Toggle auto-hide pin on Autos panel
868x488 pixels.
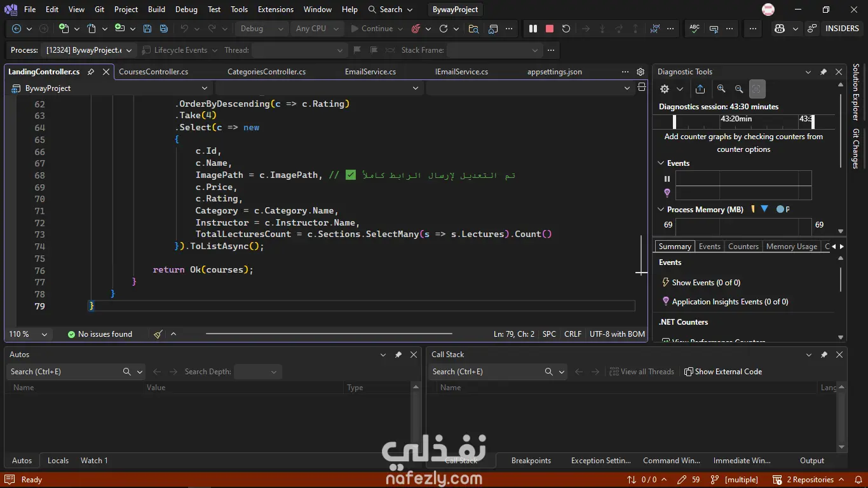click(398, 355)
